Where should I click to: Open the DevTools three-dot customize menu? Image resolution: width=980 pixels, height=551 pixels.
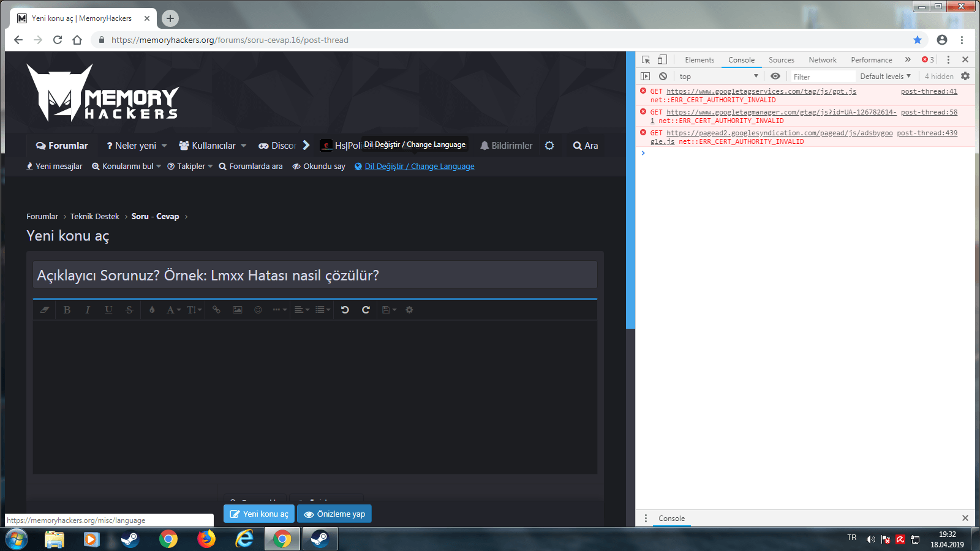[x=948, y=60]
